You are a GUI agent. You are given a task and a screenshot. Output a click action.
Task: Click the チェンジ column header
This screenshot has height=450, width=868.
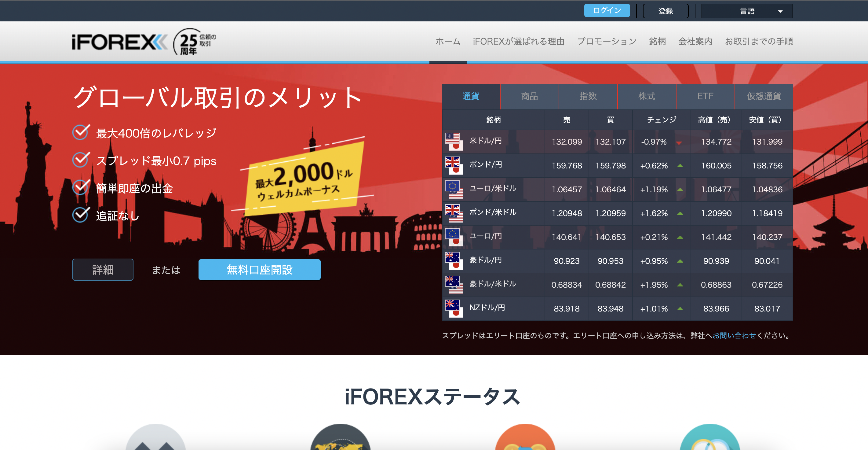(662, 120)
